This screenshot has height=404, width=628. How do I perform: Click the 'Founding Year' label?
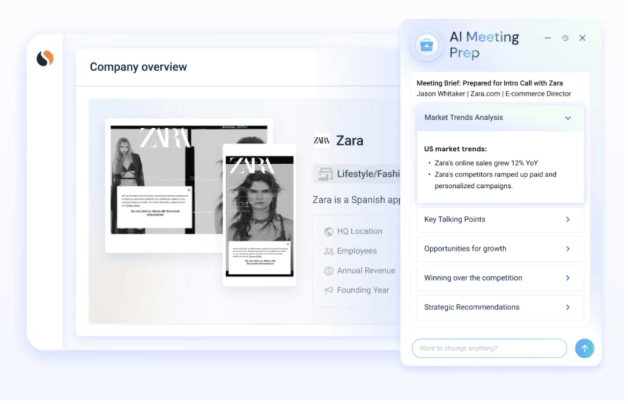coord(363,290)
